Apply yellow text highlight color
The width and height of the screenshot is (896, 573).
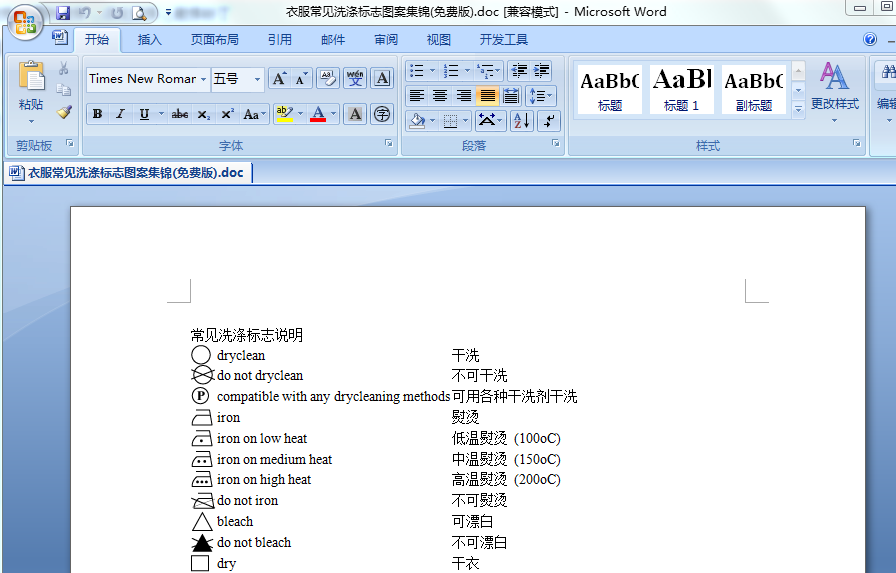click(x=284, y=114)
